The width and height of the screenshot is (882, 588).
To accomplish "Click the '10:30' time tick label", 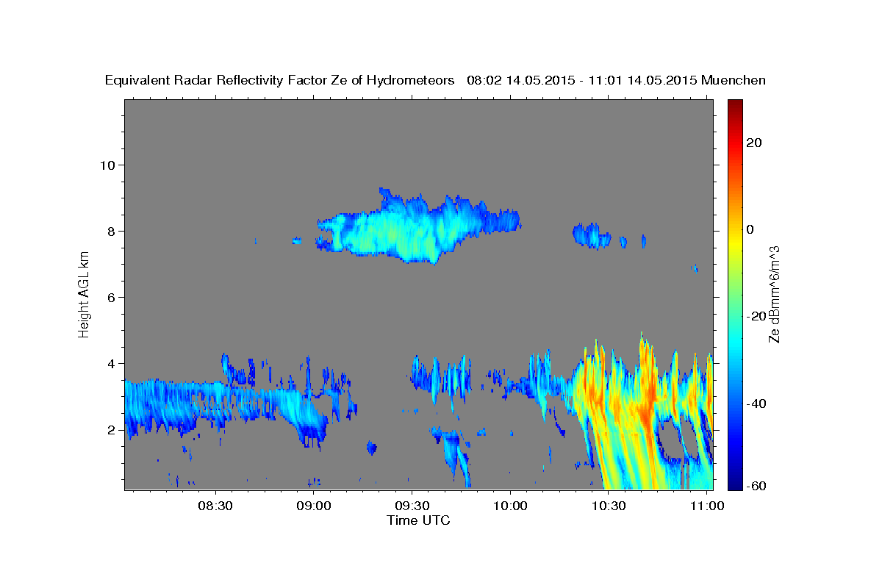I will (609, 506).
